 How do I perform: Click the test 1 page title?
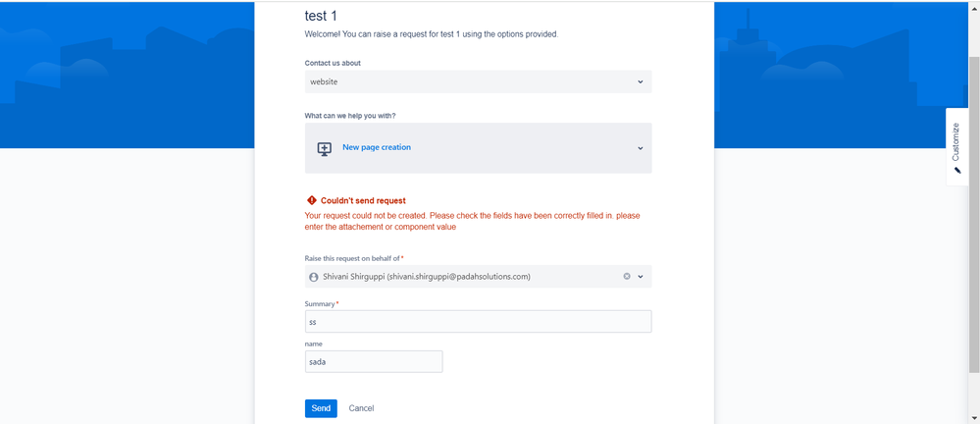pyautogui.click(x=321, y=17)
